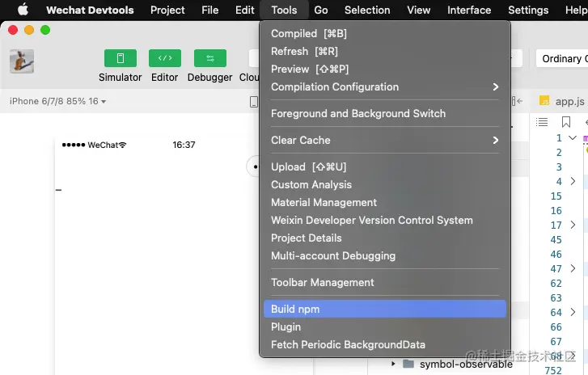The width and height of the screenshot is (588, 375).
Task: Toggle the Simulator panel button
Action: tap(121, 58)
